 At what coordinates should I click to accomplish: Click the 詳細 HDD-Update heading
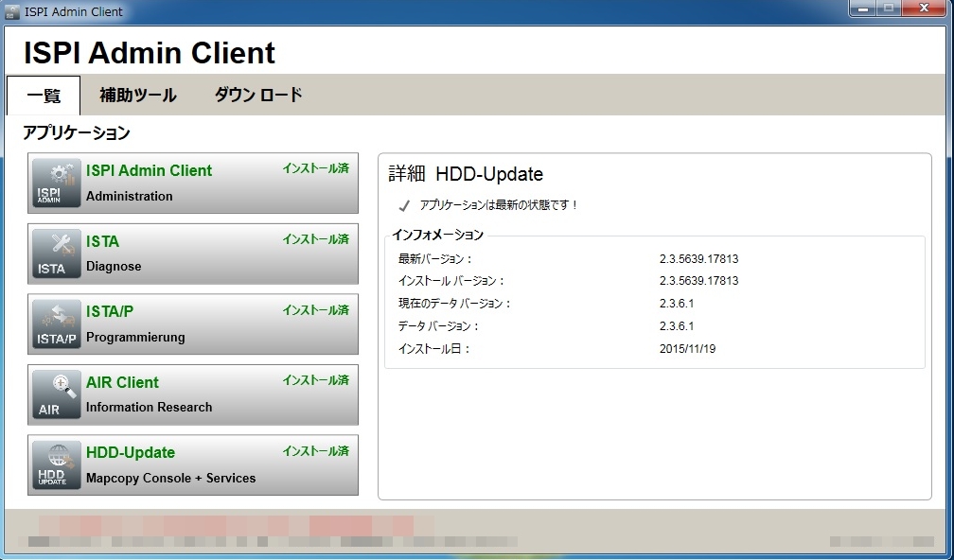point(466,174)
